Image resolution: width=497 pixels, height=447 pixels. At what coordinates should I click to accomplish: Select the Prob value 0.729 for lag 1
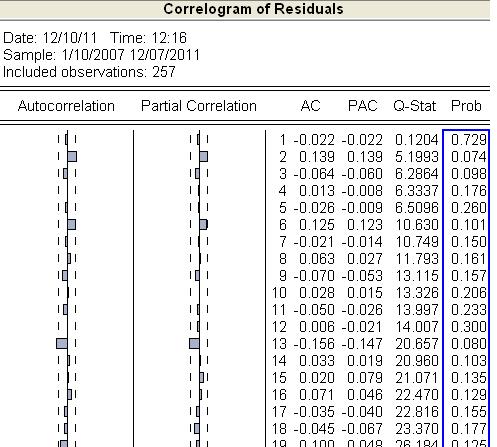(469, 140)
